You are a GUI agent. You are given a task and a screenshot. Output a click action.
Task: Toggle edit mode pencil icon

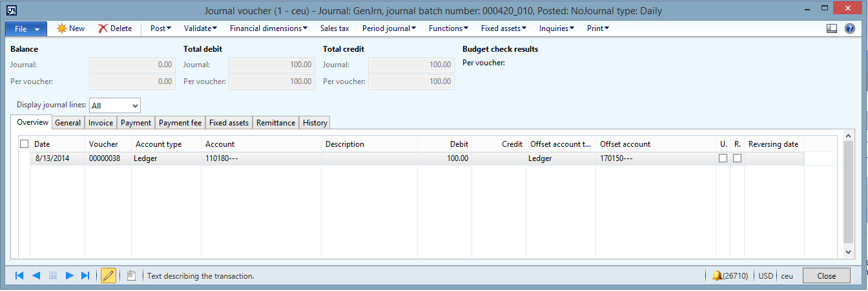(x=108, y=275)
